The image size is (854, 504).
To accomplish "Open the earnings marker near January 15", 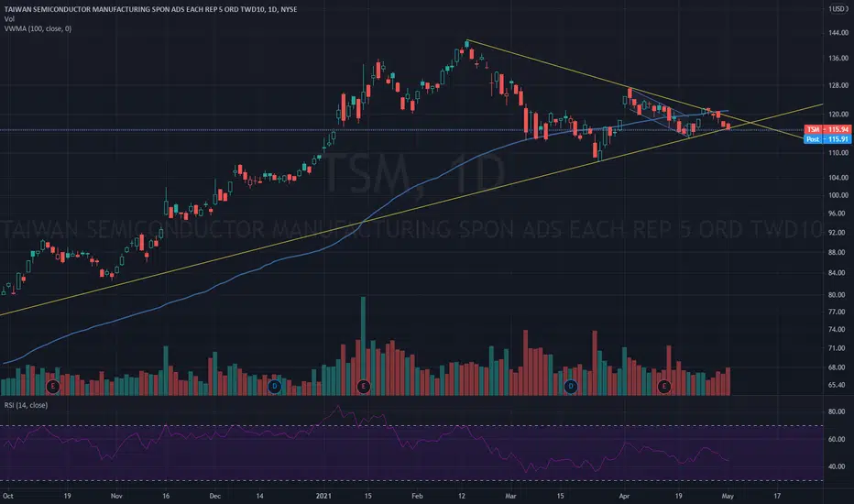I will coord(363,387).
